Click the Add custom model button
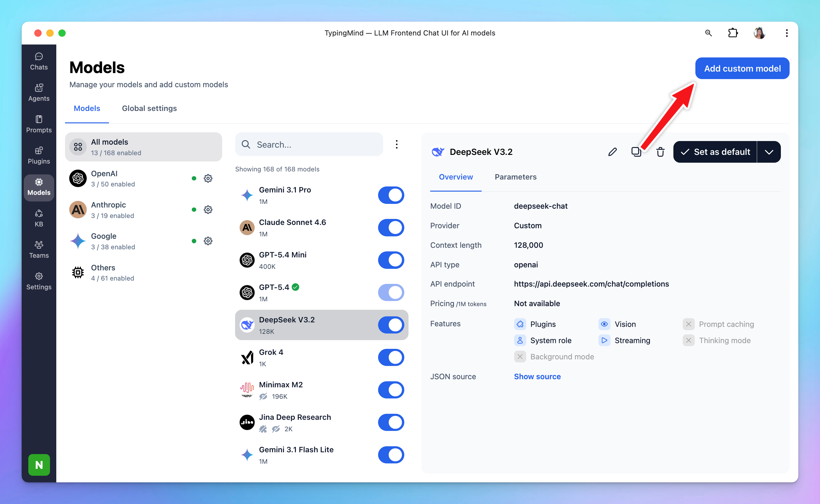Image resolution: width=820 pixels, height=504 pixels. [x=742, y=68]
